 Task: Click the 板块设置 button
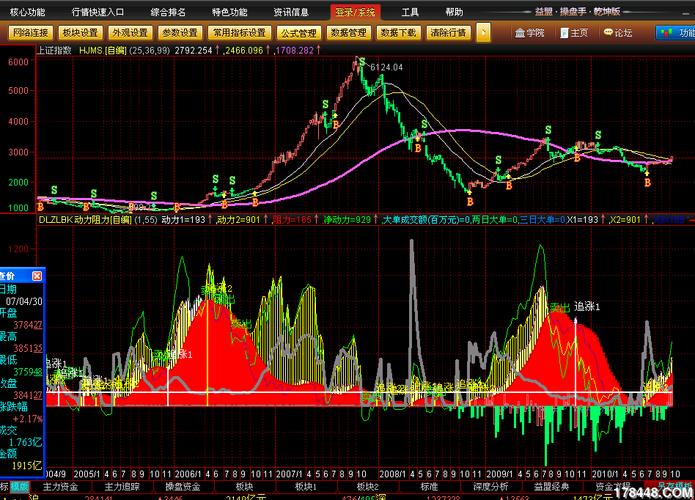tap(80, 33)
